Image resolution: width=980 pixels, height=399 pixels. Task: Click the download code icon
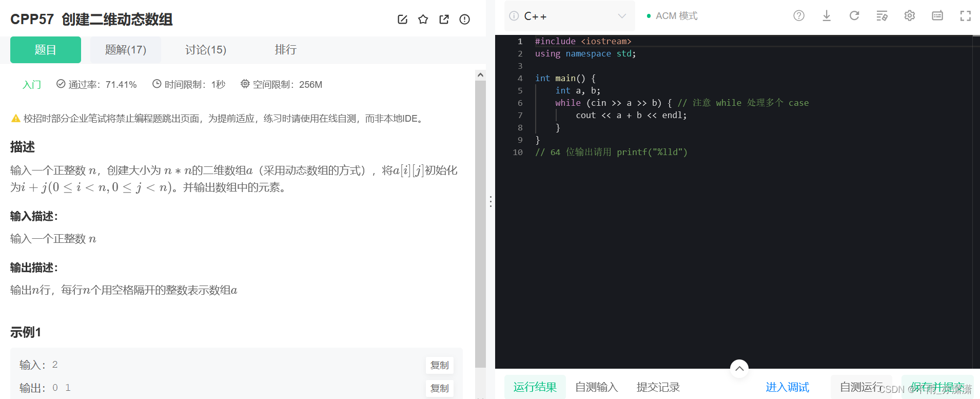click(827, 16)
